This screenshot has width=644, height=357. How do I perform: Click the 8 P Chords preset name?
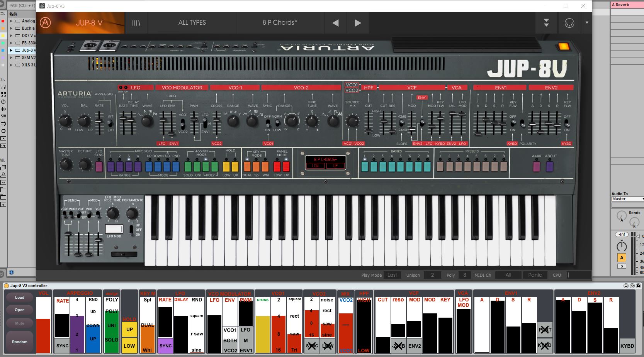[280, 23]
